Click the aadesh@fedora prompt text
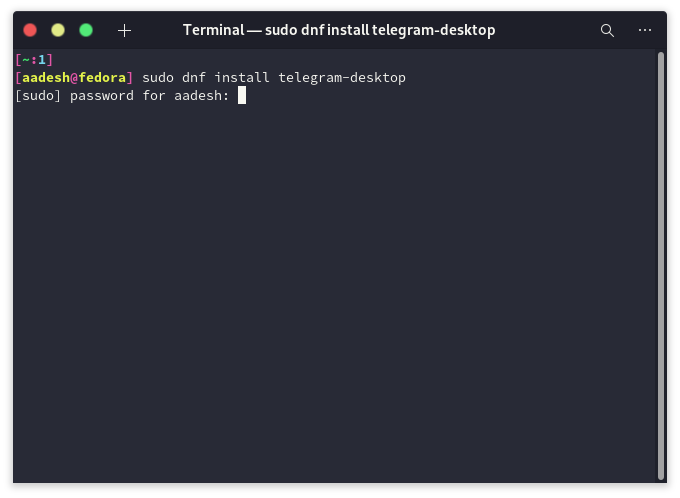Screen dimensions: 680x498 (74, 78)
